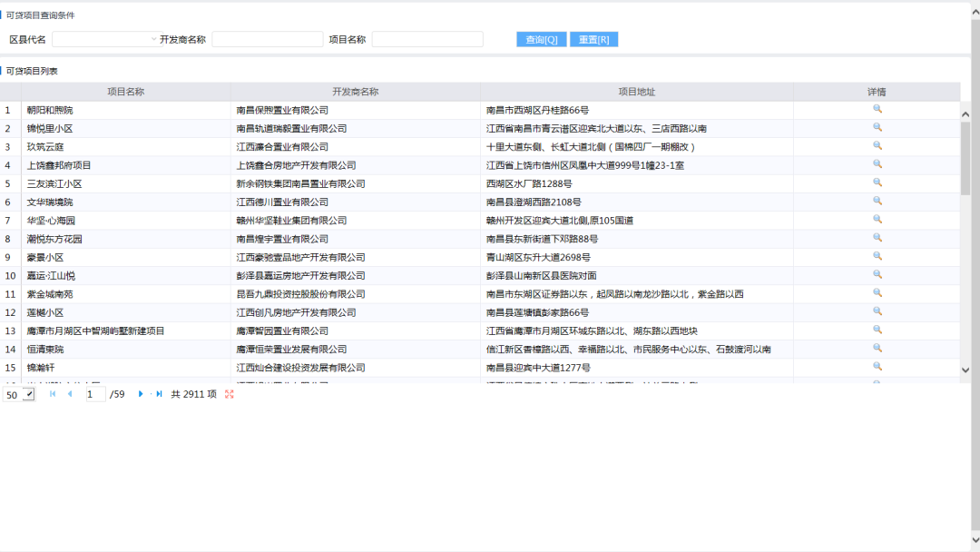The width and height of the screenshot is (980, 552).
Task: Go to first page of results
Action: tap(53, 394)
